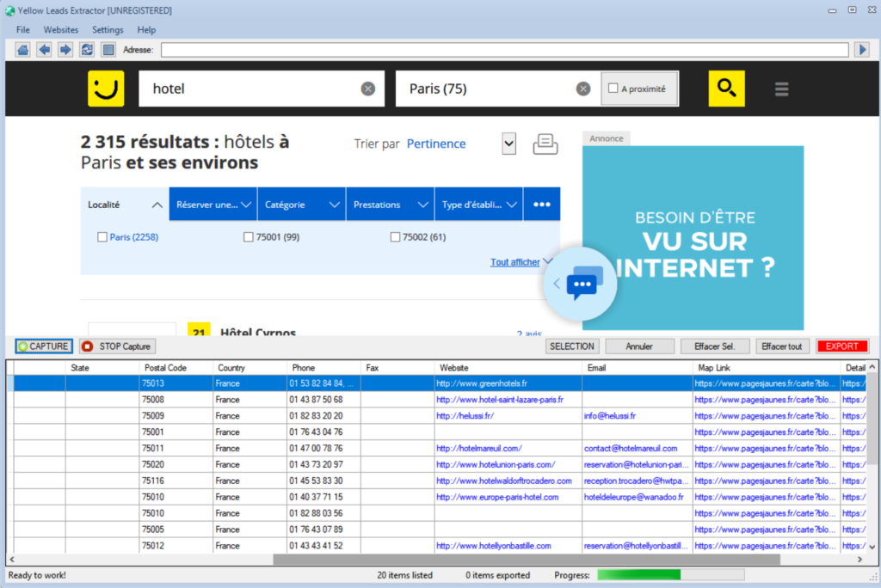Open the File menu
Viewport: 881px width, 588px height.
tap(23, 30)
